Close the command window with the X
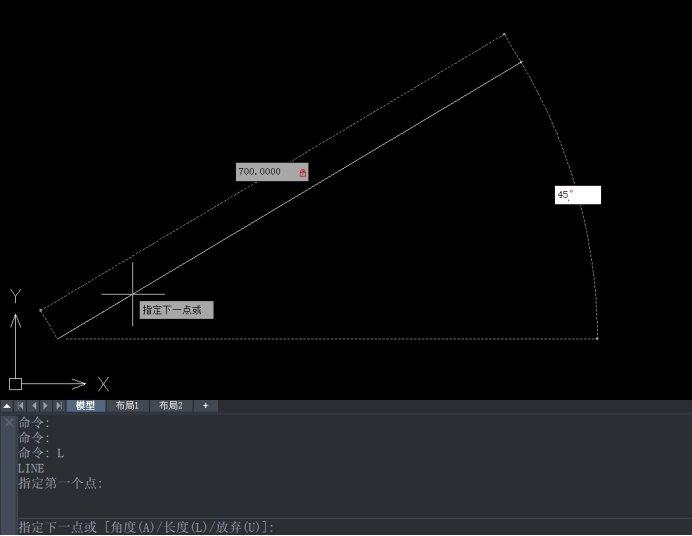 click(8, 422)
